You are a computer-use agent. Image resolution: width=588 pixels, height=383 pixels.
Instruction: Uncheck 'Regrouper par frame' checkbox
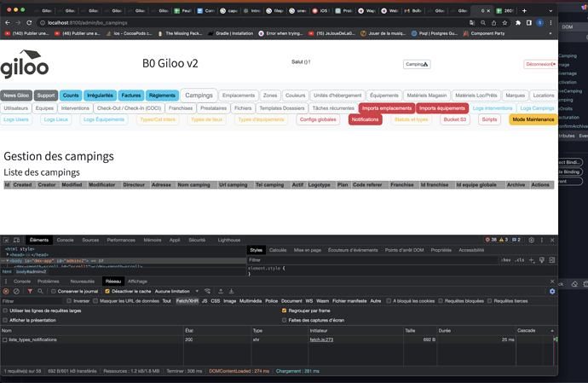(285, 310)
